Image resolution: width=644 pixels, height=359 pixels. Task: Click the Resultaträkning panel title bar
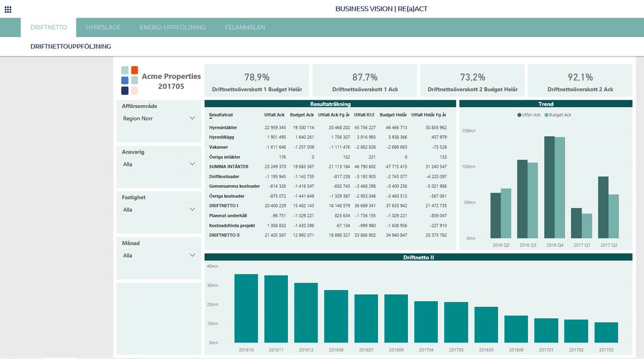click(x=330, y=104)
